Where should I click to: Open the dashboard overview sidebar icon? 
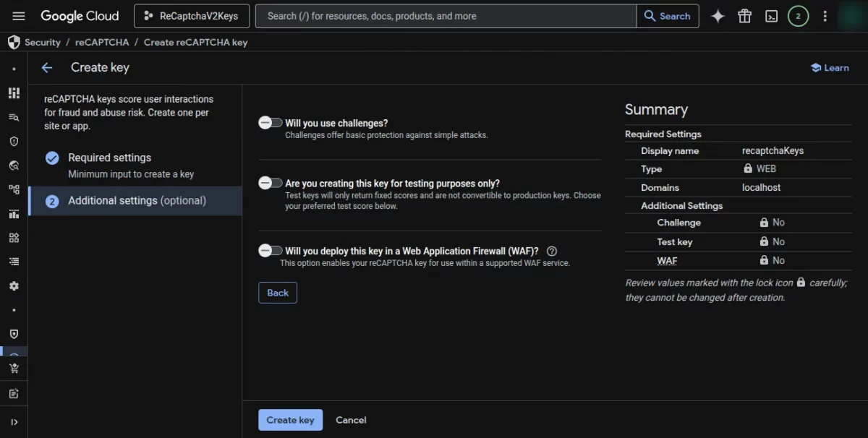[x=14, y=93]
